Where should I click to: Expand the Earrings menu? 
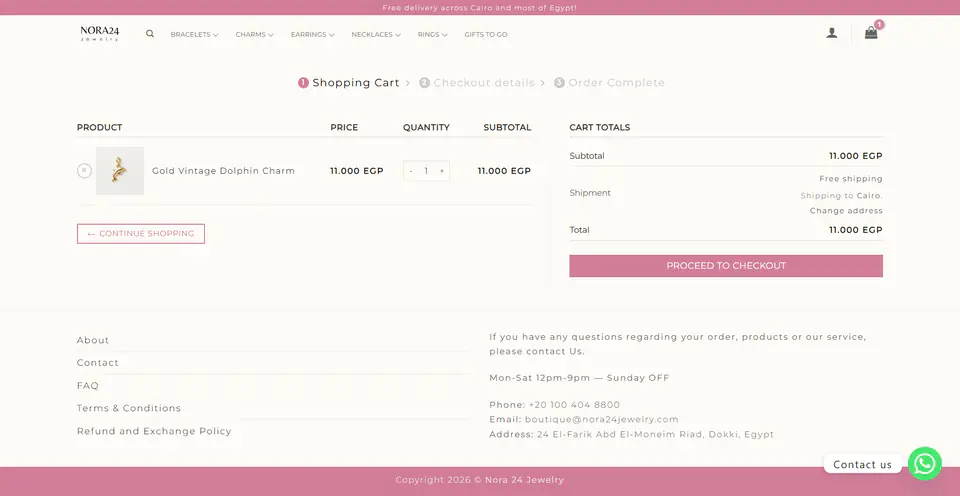312,34
